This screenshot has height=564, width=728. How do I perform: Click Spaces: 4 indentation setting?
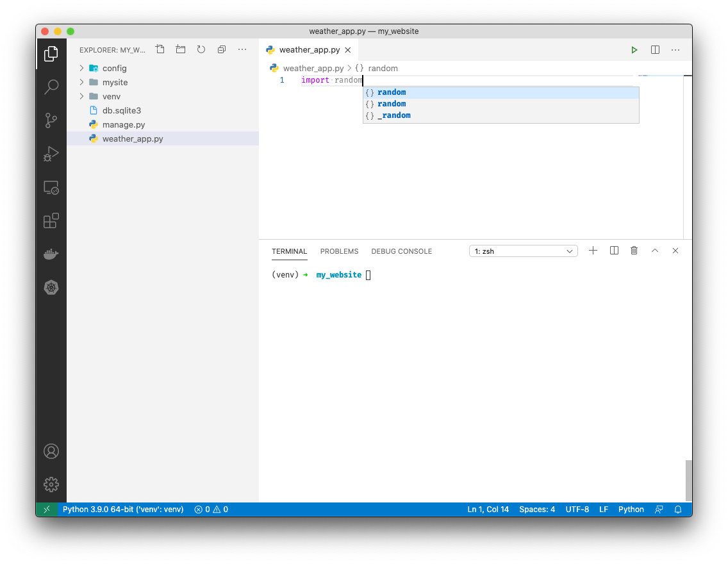(x=537, y=510)
